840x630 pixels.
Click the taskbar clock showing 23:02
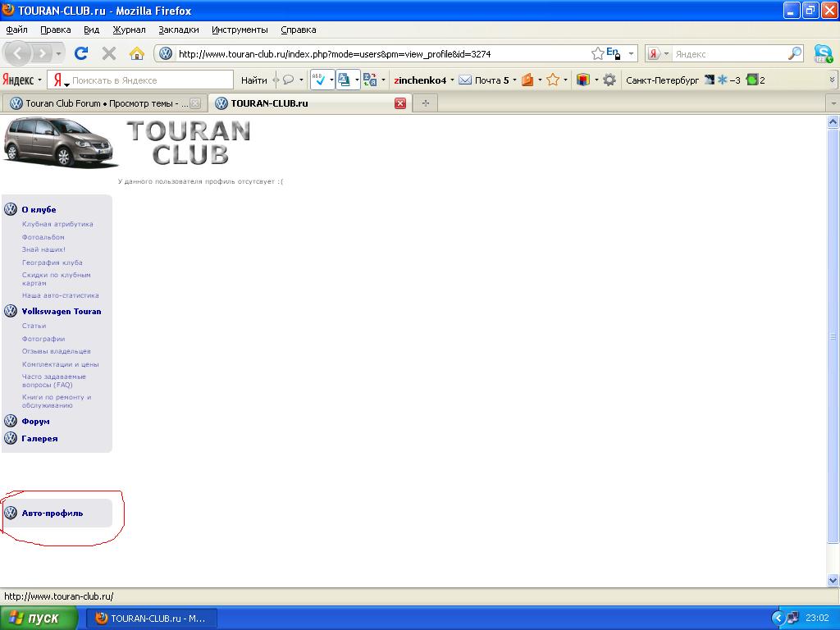click(x=817, y=619)
